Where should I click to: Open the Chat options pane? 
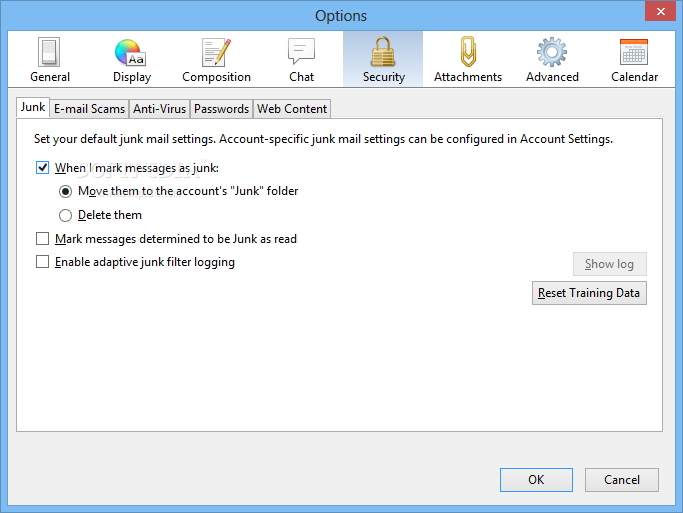click(x=301, y=60)
